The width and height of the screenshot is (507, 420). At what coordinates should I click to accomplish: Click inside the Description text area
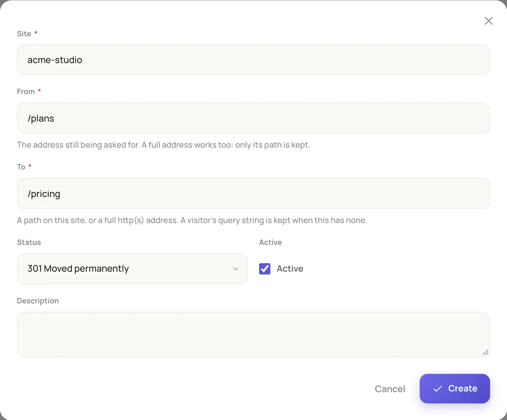[x=254, y=334]
